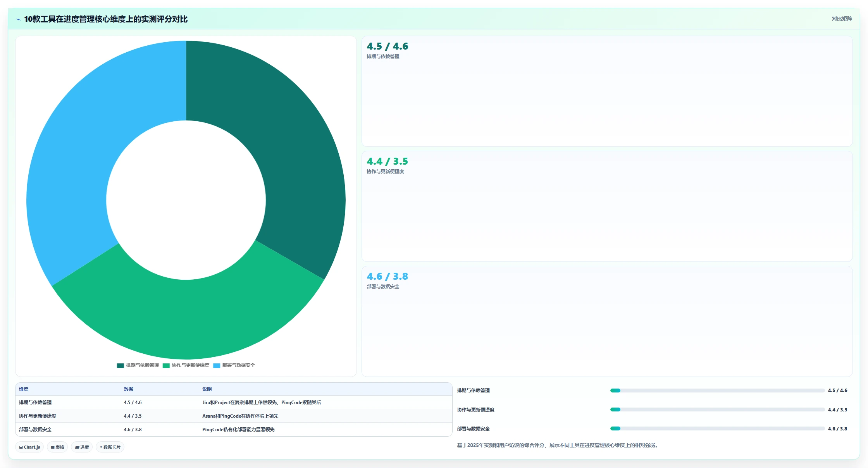Screen dimensions: 868x468
Task: Select the 部署与数据安全 table row name
Action: 35,430
